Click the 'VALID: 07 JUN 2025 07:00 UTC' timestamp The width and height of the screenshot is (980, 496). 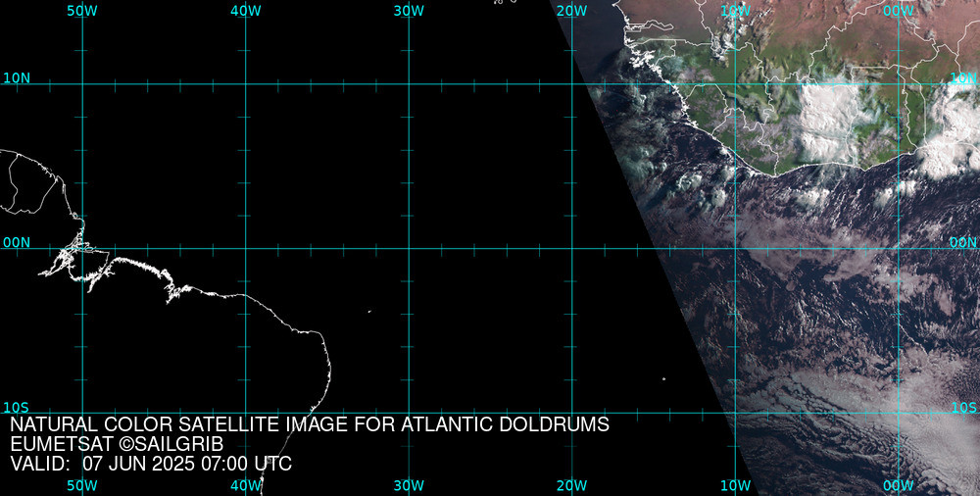click(x=151, y=464)
